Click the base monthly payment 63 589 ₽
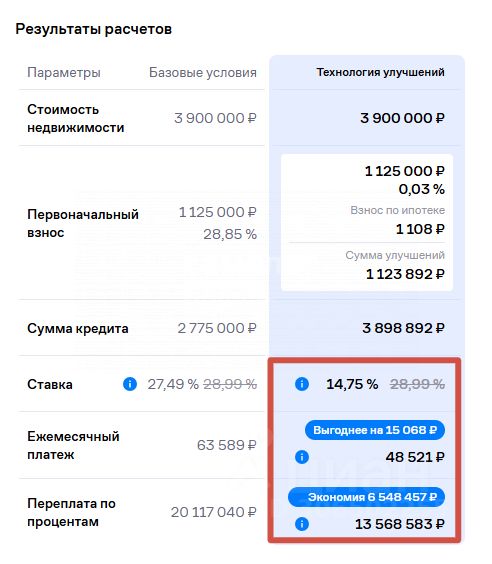The height and width of the screenshot is (564, 492). tap(227, 445)
